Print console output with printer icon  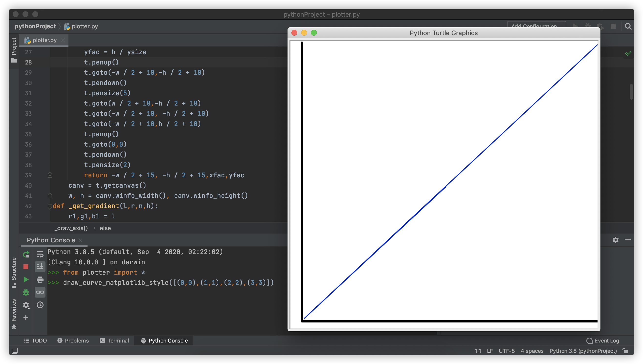coord(40,279)
